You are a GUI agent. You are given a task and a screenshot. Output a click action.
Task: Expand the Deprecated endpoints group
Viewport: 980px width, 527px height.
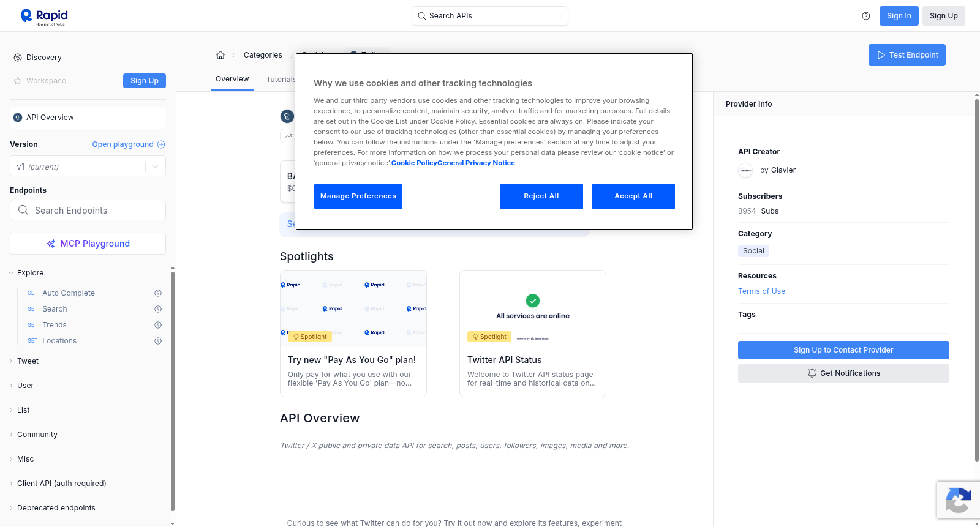(56, 508)
